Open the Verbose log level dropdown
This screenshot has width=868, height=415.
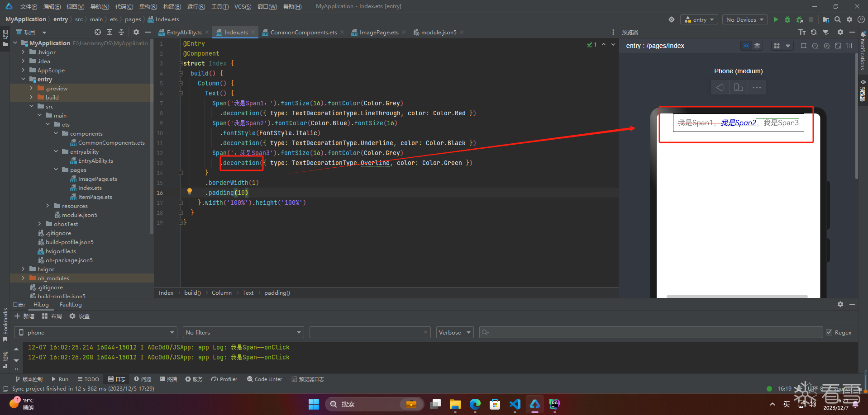(x=454, y=332)
